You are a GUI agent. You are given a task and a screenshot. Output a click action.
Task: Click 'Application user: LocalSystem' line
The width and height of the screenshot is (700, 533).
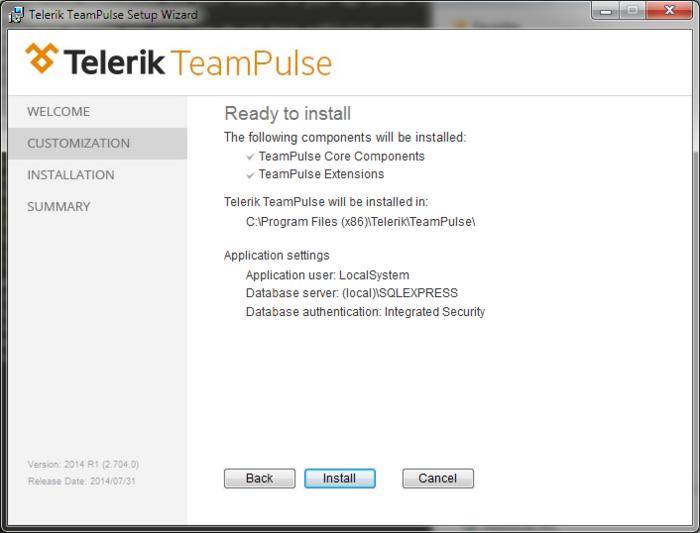pos(327,275)
